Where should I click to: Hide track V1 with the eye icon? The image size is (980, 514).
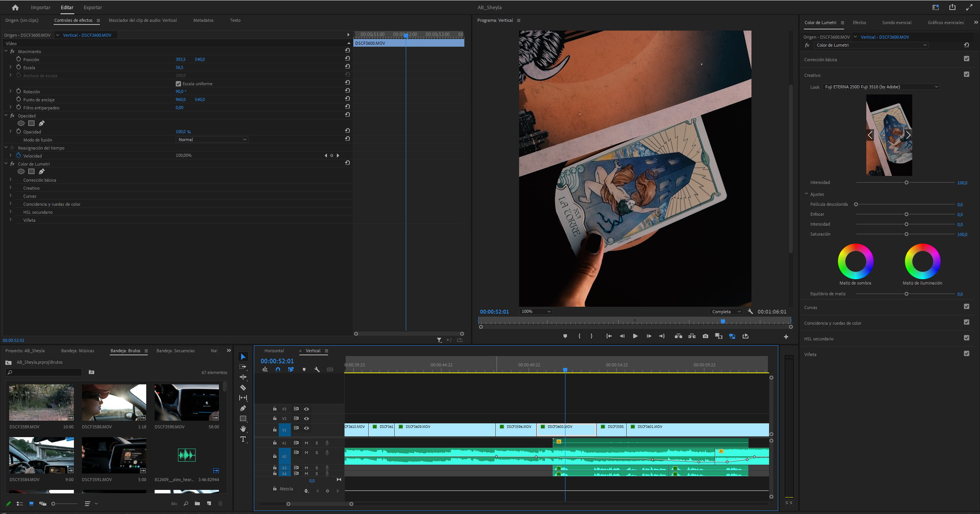307,428
